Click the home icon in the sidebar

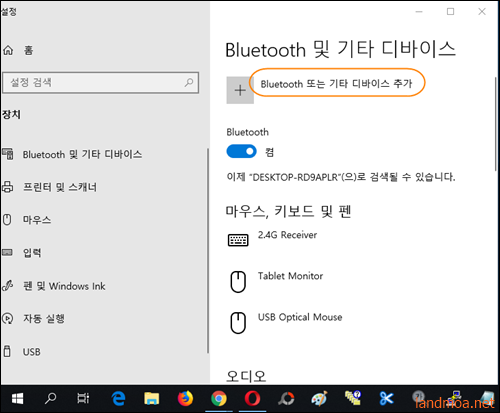coord(8,50)
